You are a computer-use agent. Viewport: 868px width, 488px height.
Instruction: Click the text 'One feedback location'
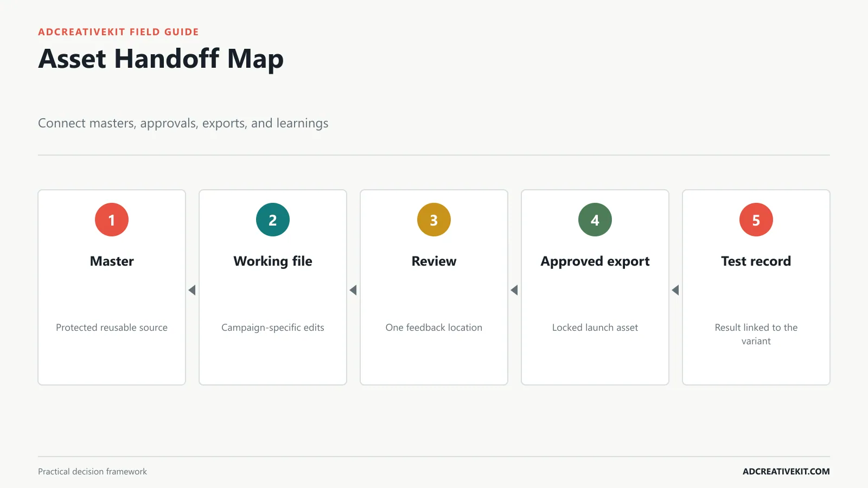[x=434, y=328]
